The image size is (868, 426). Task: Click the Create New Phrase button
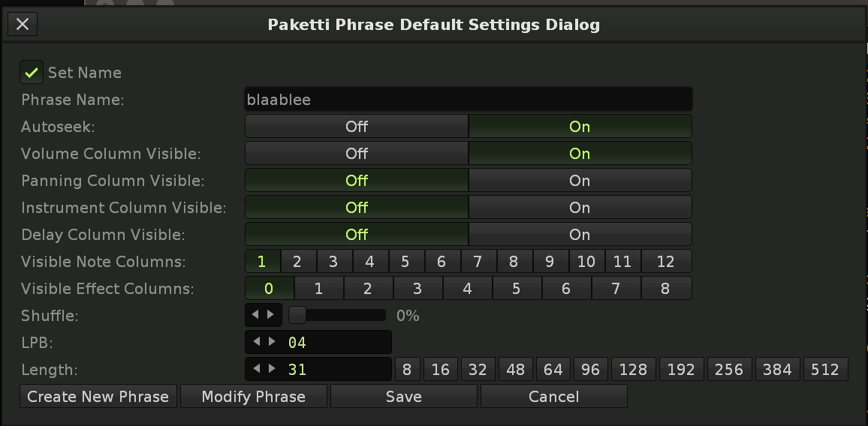tap(98, 397)
